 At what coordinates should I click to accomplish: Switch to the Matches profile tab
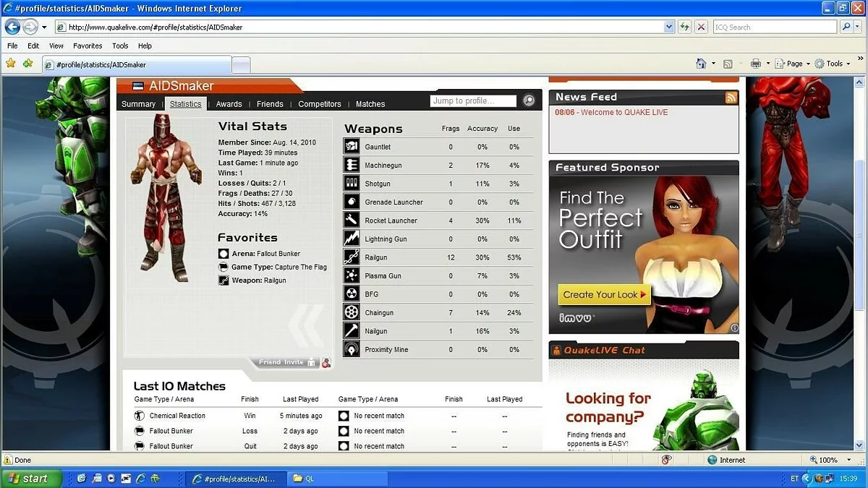[370, 104]
